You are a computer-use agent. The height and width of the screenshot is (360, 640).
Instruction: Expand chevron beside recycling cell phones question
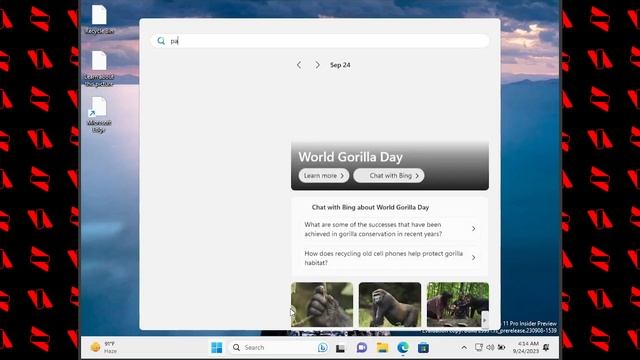pyautogui.click(x=473, y=258)
